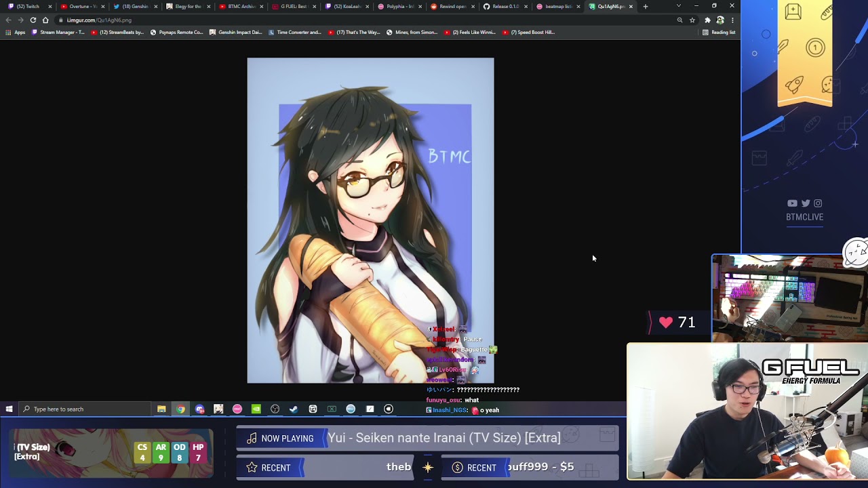Click the song title Yui - Seiken nante Iranai

coord(444,438)
